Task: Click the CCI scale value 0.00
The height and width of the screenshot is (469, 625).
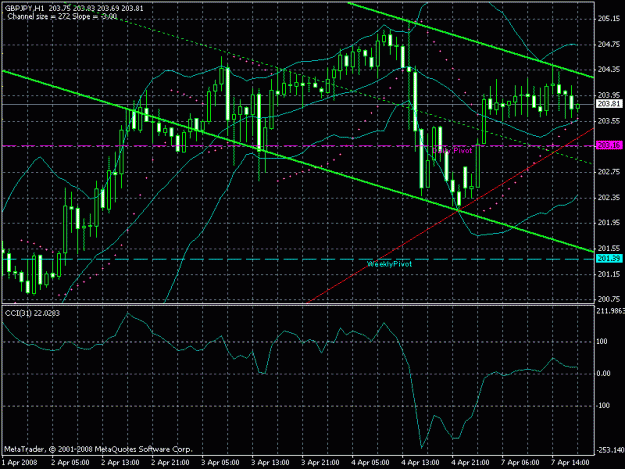Action: [x=603, y=373]
